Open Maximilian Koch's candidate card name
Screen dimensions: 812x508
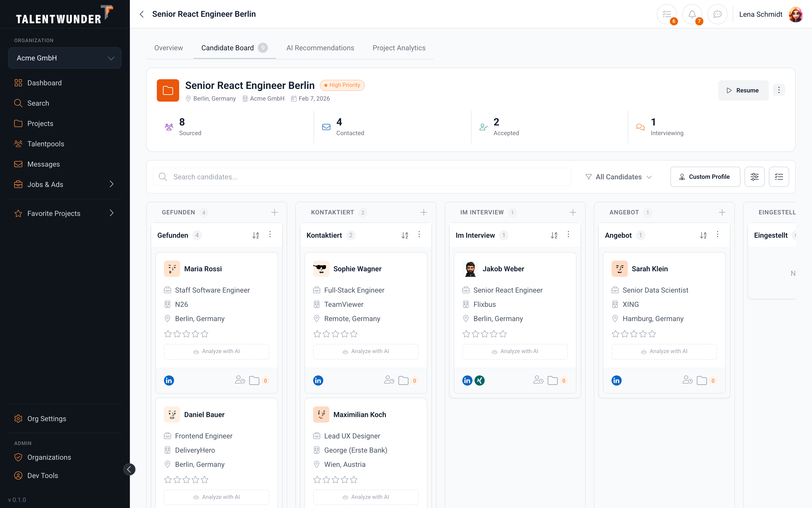(360, 415)
